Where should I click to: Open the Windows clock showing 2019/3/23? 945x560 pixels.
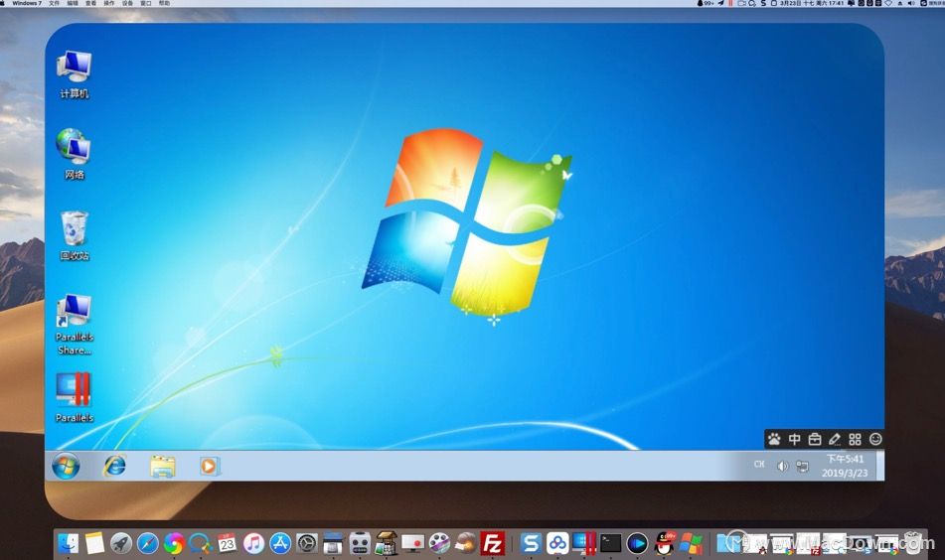[x=845, y=466]
